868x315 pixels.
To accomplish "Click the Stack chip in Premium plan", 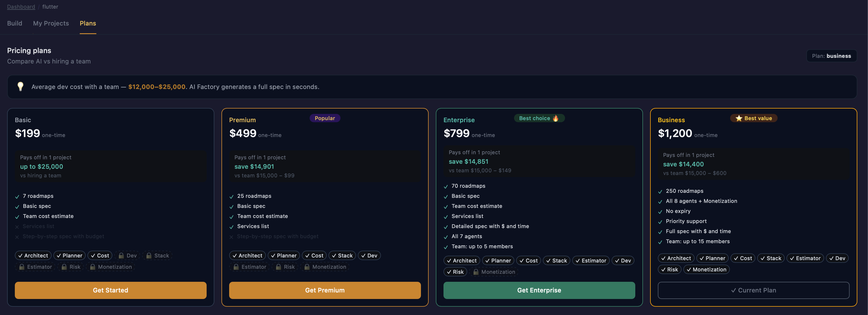I will [342, 256].
